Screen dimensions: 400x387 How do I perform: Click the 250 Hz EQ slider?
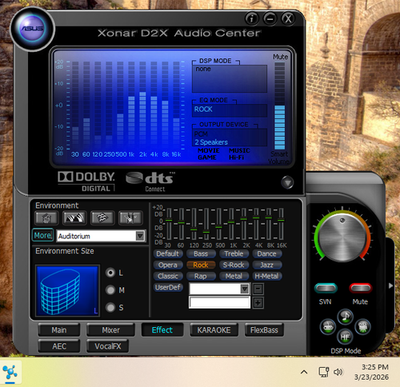[206, 224]
